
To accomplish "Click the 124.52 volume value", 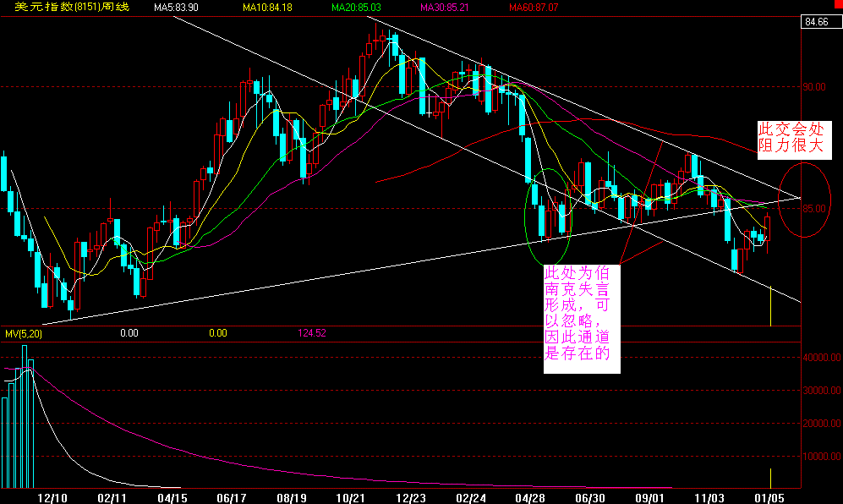I will click(x=312, y=333).
